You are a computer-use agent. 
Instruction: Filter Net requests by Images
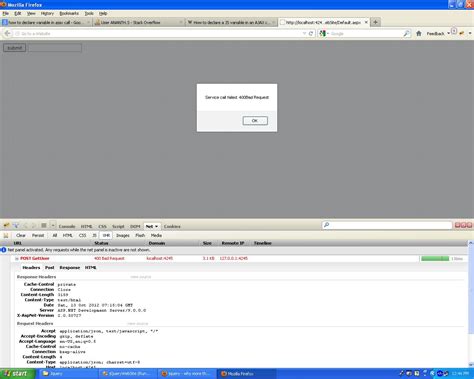pyautogui.click(x=123, y=235)
